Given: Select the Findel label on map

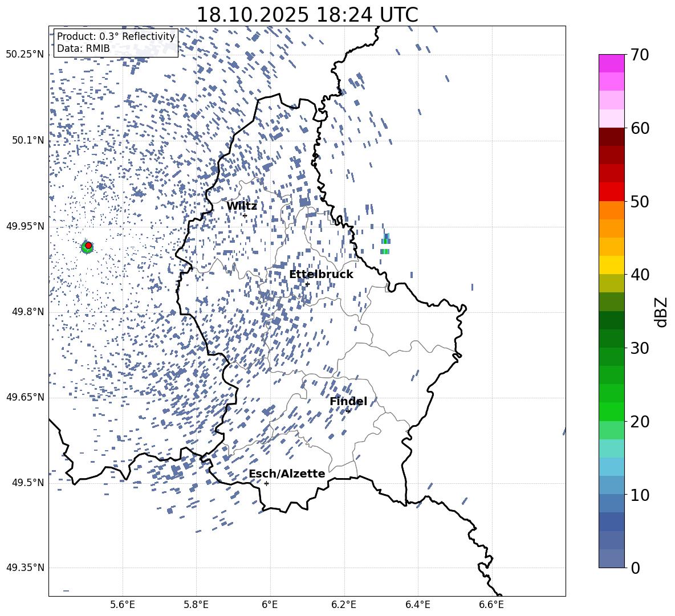Looking at the screenshot, I should pyautogui.click(x=348, y=401).
